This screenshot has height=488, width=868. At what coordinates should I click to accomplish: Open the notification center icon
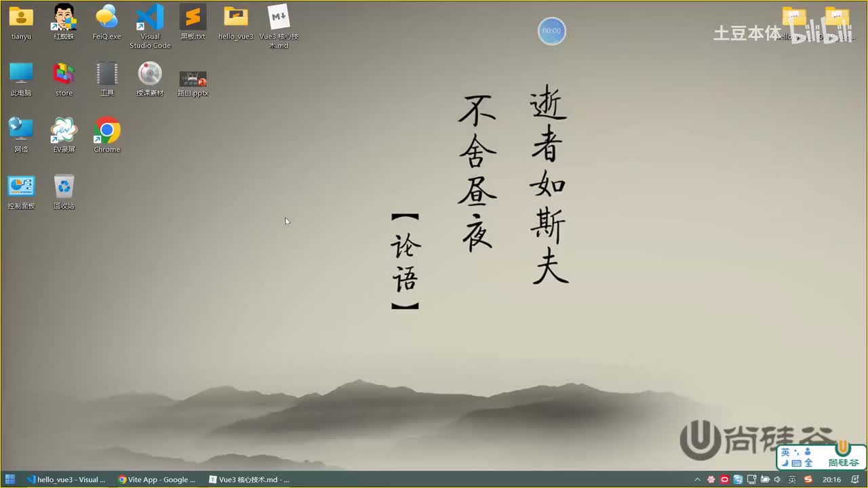(856, 480)
